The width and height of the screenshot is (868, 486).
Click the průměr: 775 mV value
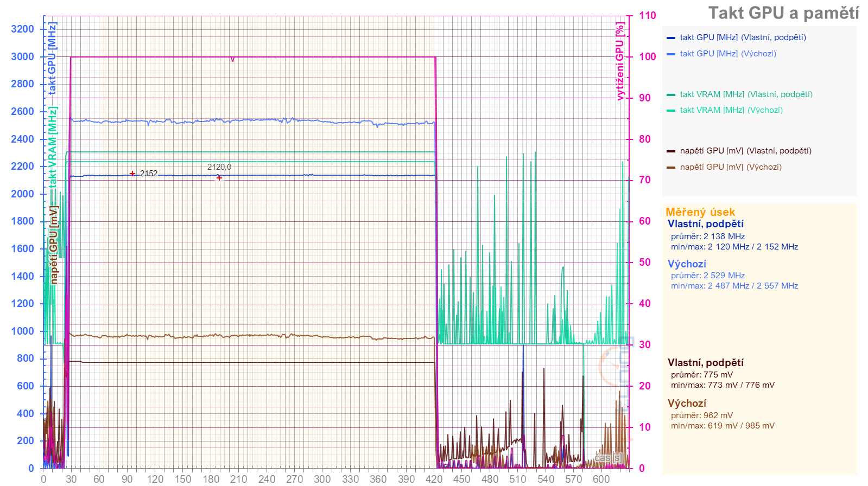(x=702, y=375)
